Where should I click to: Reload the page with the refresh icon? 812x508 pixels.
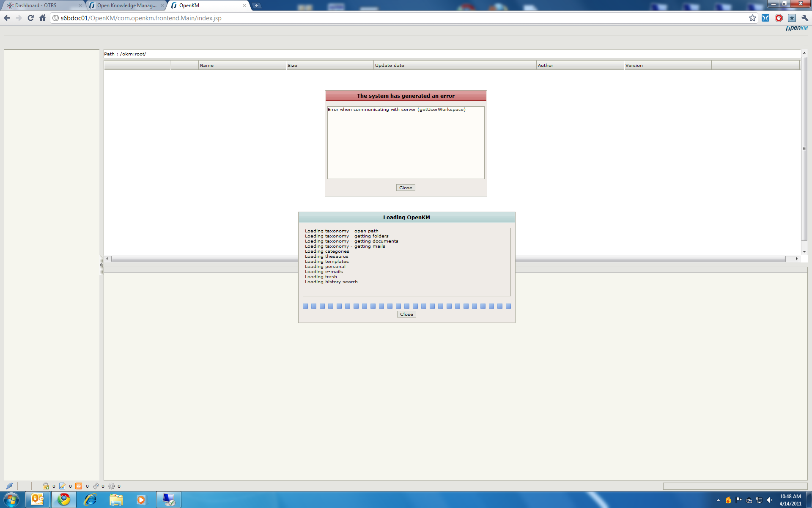tap(30, 18)
